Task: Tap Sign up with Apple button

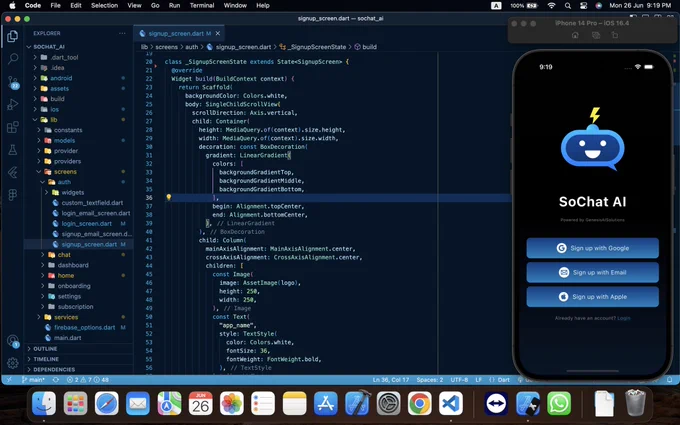Action: click(593, 297)
